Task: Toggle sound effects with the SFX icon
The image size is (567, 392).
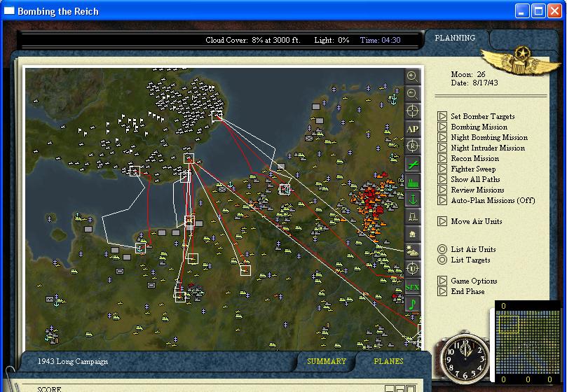Action: (412, 287)
